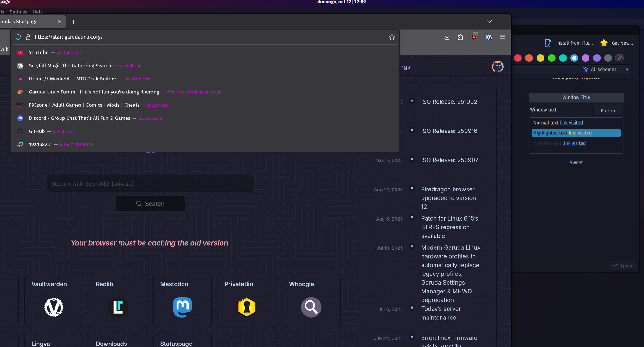This screenshot has width=644, height=347.
Task: Select the blue accent color radio
Action: click(574, 58)
